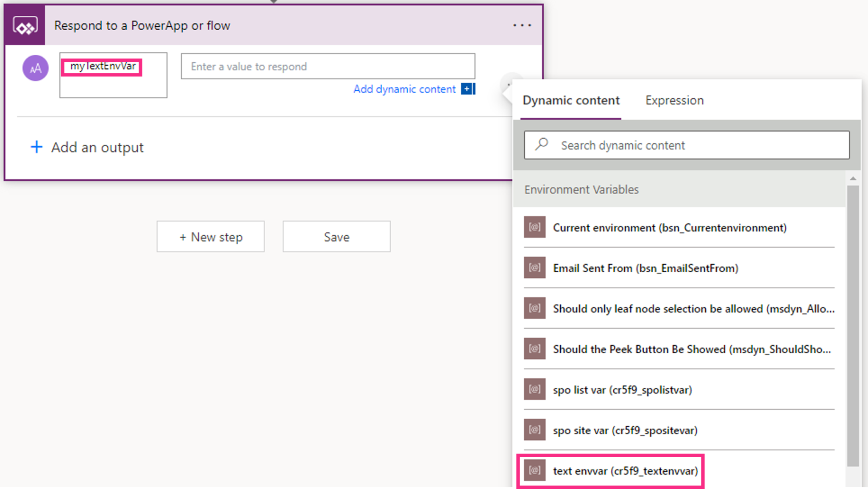Click the spo list var icon

534,389
